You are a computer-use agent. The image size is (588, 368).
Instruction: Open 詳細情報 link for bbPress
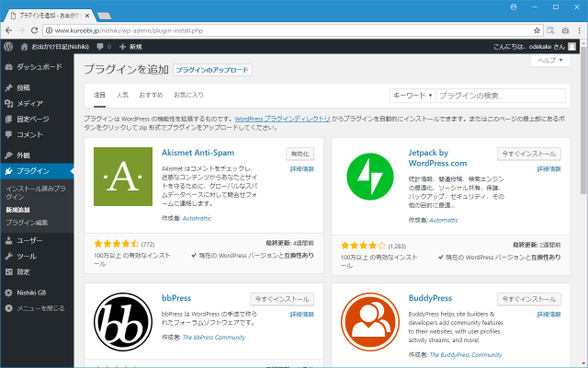(302, 316)
